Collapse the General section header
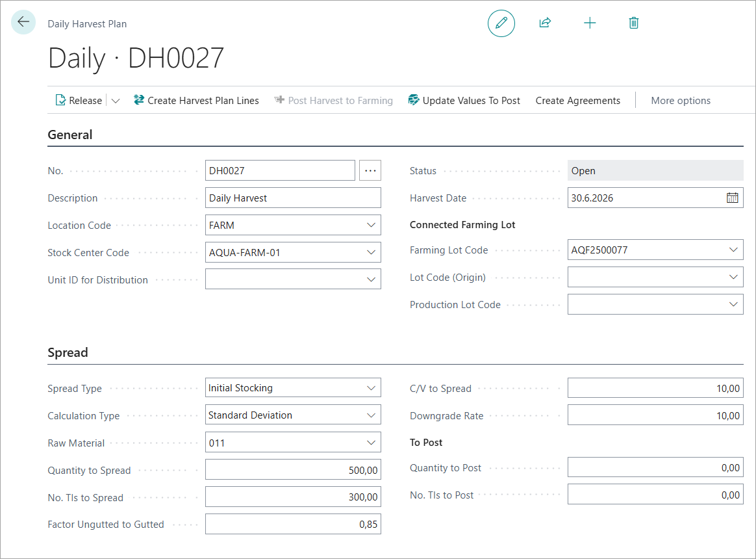Image resolution: width=756 pixels, height=559 pixels. point(70,135)
